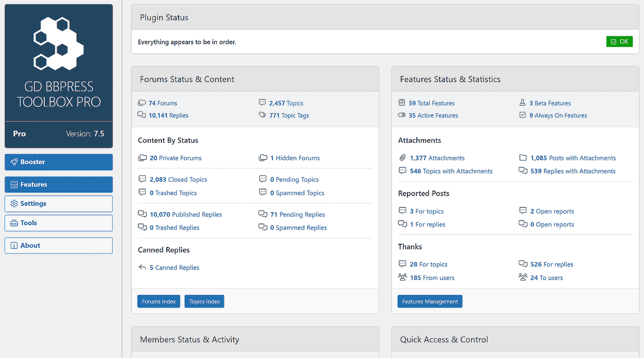Open the Booster menu item

[59, 162]
